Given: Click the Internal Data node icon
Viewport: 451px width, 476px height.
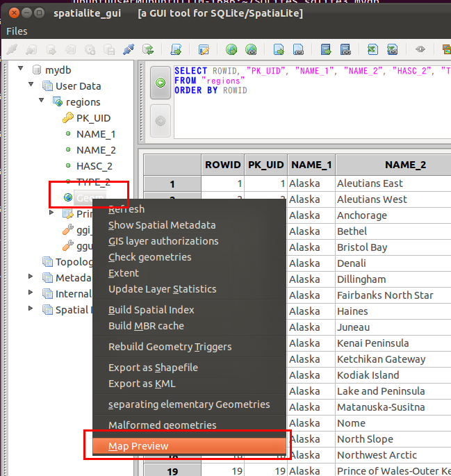Looking at the screenshot, I should (x=47, y=293).
